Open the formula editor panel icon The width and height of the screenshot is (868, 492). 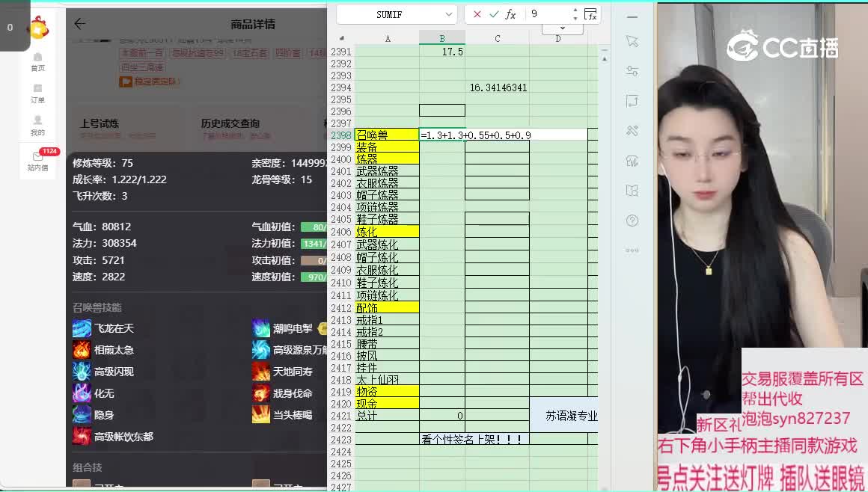tap(590, 14)
